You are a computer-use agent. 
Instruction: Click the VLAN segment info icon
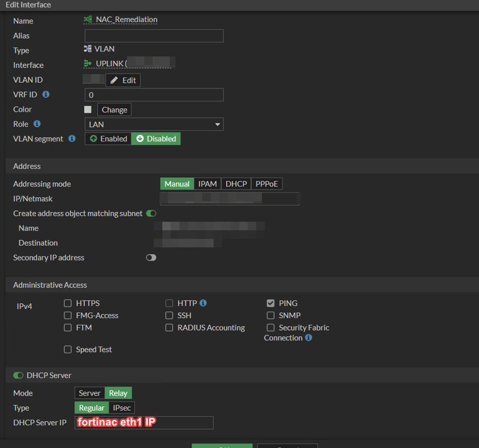(x=71, y=139)
